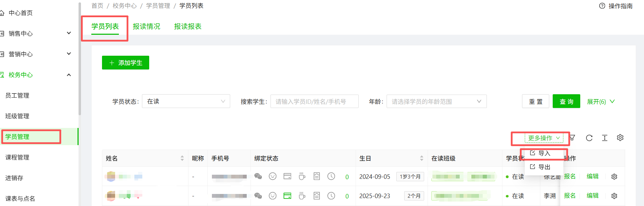Screen dimensions: 644x206
Task: Click the clock icon in first row
Action: 331,176
